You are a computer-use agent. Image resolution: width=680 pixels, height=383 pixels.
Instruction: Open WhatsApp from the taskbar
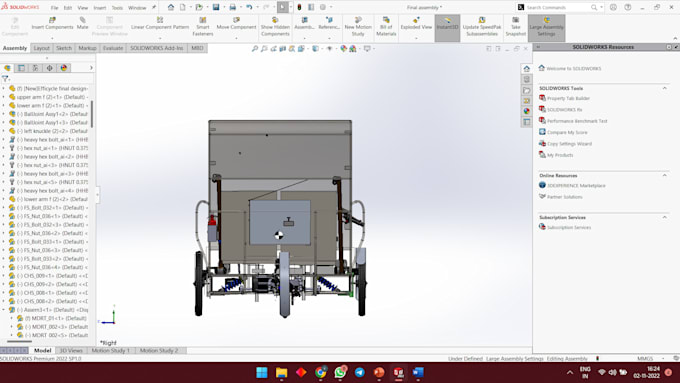340,372
